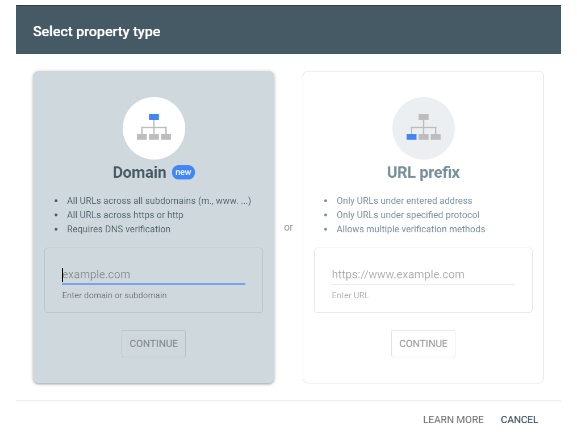This screenshot has width=577, height=435.
Task: Click the URL prefix hierarchy icon
Action: click(x=424, y=128)
